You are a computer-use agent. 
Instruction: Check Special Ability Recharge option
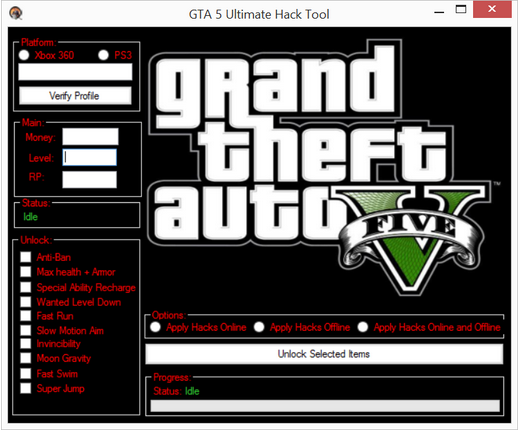tap(26, 287)
